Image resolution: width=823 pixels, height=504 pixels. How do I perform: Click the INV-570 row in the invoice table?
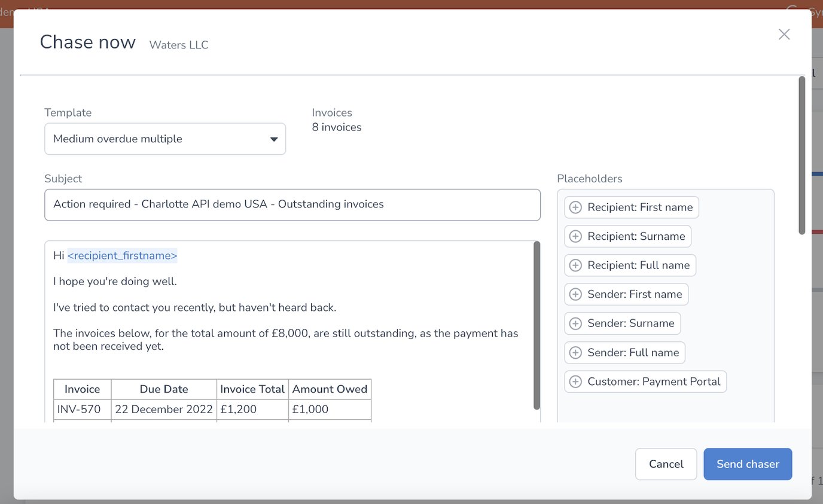coord(212,409)
